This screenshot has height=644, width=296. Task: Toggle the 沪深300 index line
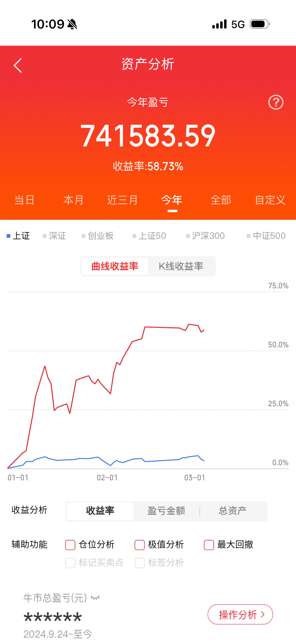click(206, 236)
